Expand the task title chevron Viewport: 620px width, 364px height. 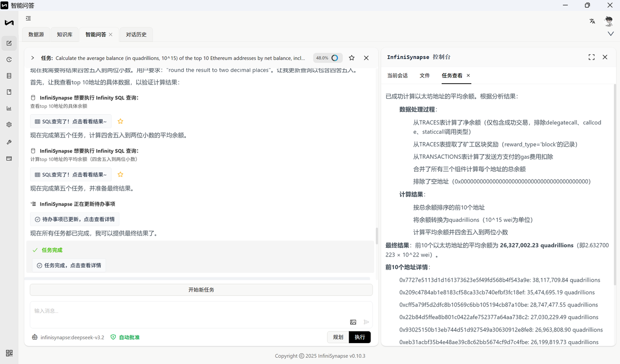coord(32,58)
